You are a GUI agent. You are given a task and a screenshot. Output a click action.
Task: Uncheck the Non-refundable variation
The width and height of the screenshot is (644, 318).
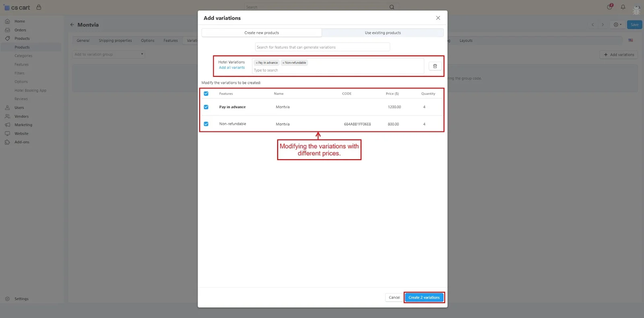tap(206, 124)
